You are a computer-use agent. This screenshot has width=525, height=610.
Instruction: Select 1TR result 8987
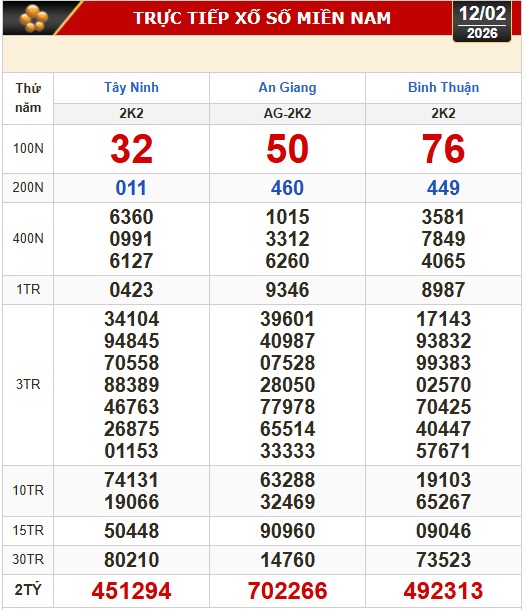(x=443, y=290)
